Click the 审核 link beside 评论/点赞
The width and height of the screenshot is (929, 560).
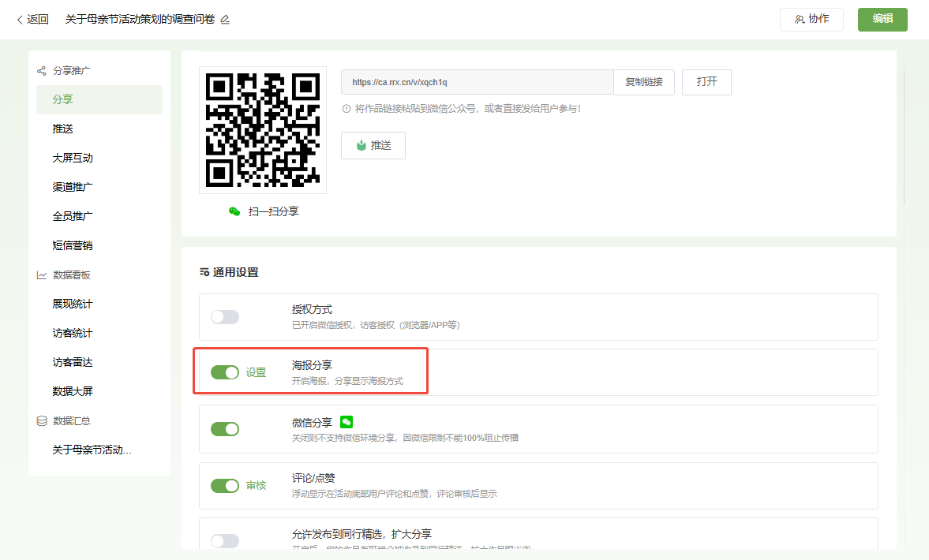(256, 485)
